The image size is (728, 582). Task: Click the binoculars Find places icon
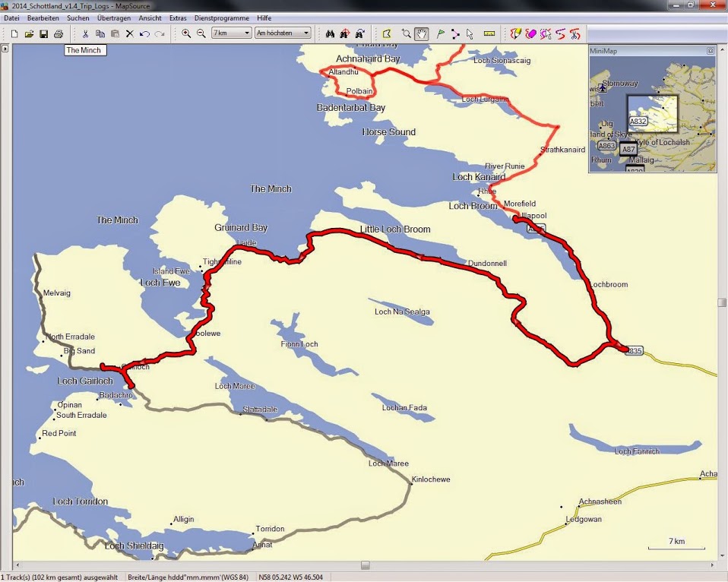[x=330, y=33]
